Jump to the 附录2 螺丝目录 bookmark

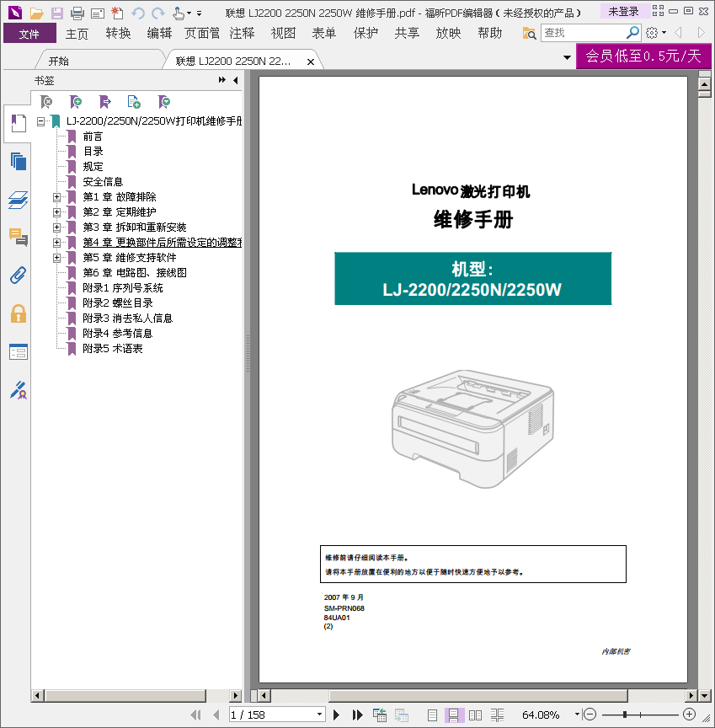(118, 303)
